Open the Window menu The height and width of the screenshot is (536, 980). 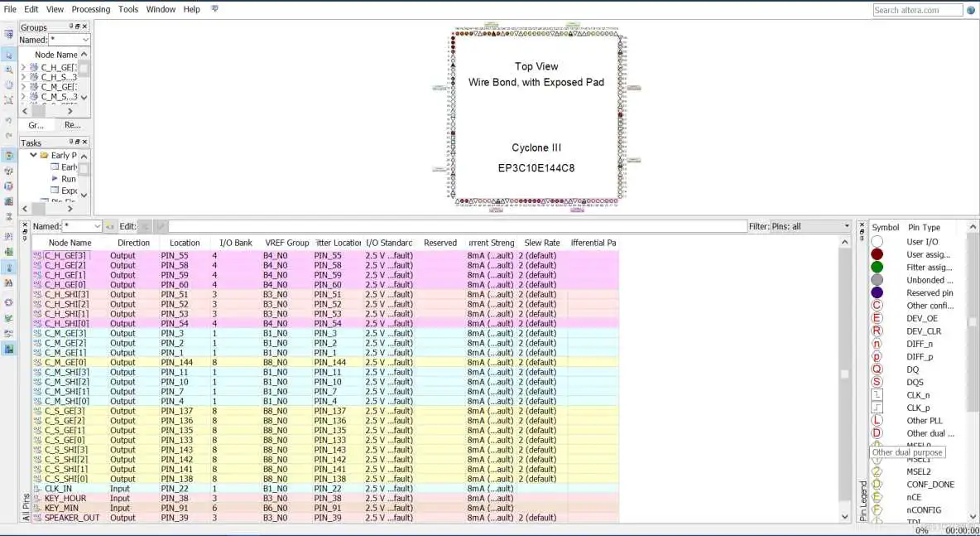point(161,9)
